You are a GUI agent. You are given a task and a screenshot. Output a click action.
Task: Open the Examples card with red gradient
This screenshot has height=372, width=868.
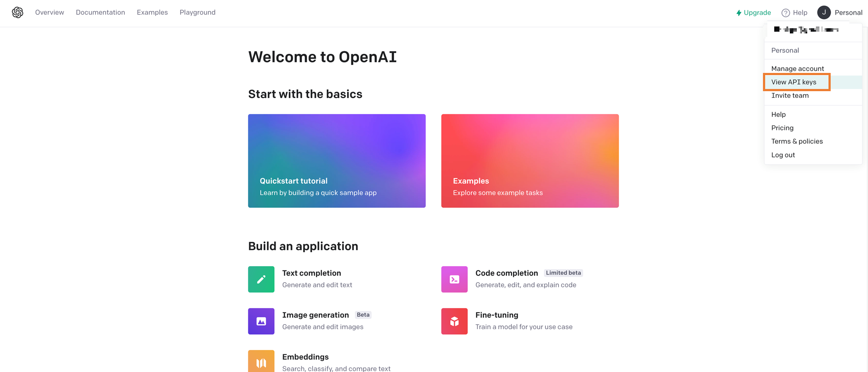point(530,161)
